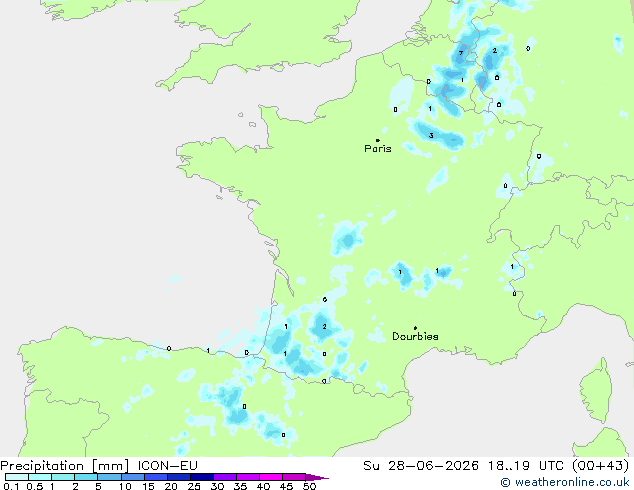The height and width of the screenshot is (490, 634).
Task: Select the Dourbies location dot marker
Action: click(415, 328)
